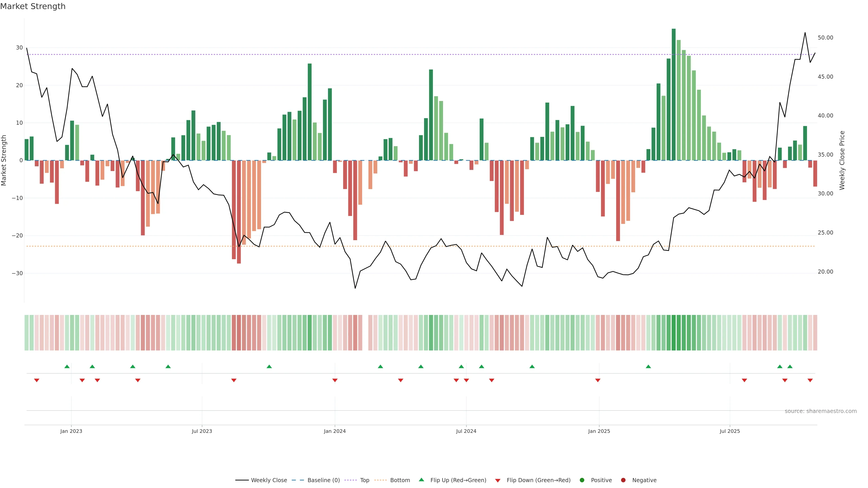Screen dimensions: 868x488
Task: Click the Jul 2025 x-axis label
Action: [x=729, y=431]
